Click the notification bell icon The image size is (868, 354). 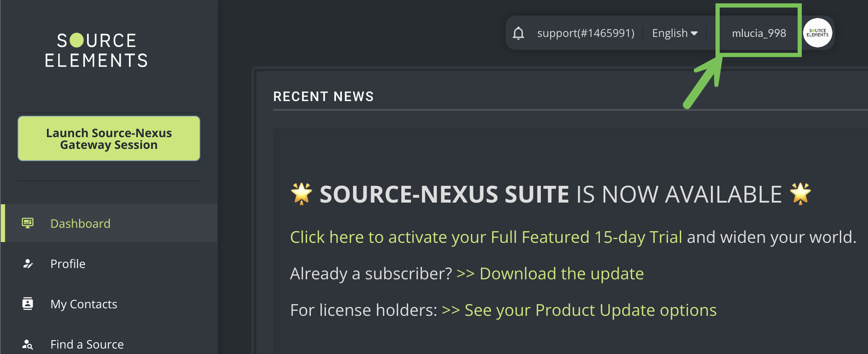pos(518,33)
